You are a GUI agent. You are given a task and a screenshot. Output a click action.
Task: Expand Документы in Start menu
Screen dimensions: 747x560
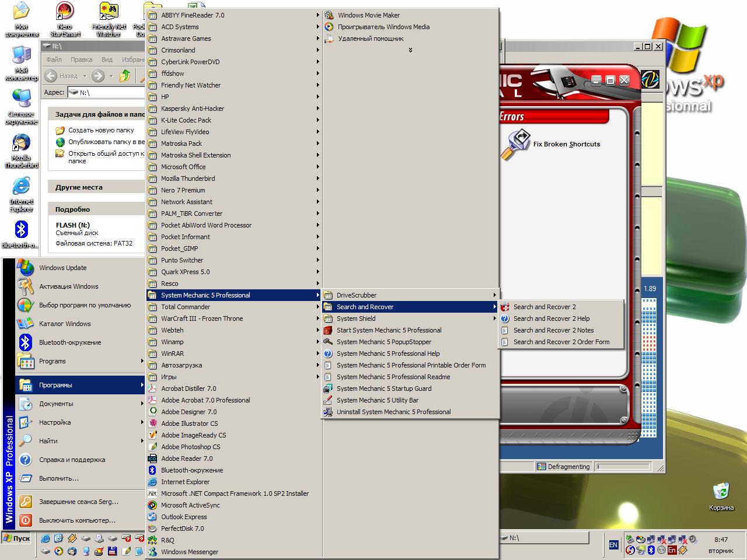coord(81,404)
